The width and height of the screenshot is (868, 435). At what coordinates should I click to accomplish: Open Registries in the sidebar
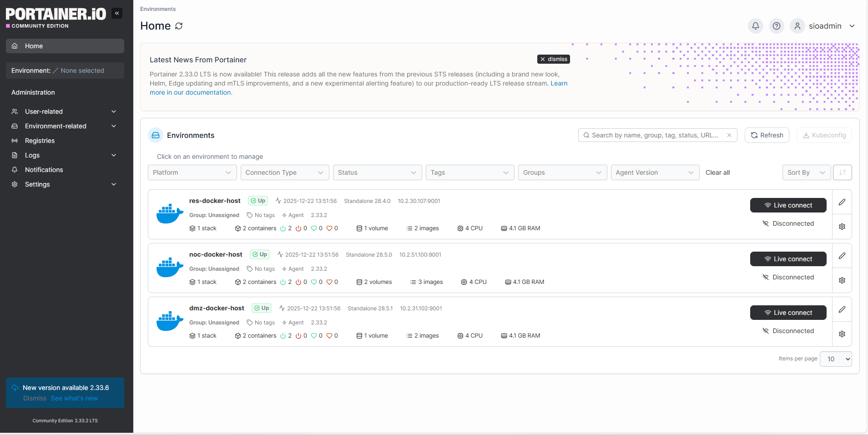tap(40, 141)
